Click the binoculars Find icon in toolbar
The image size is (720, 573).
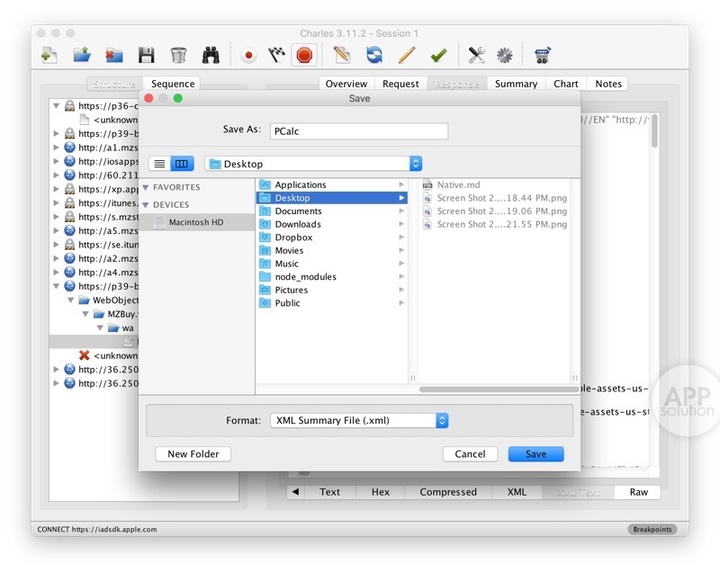click(211, 55)
